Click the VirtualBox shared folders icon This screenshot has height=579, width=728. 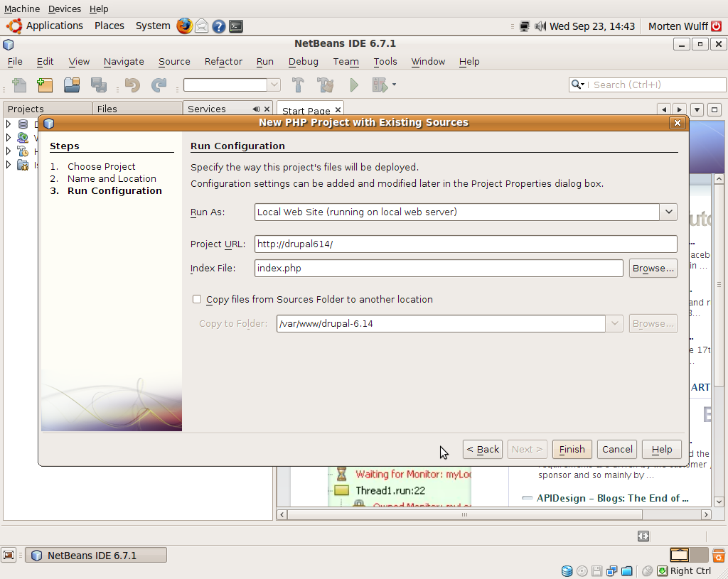point(627,571)
